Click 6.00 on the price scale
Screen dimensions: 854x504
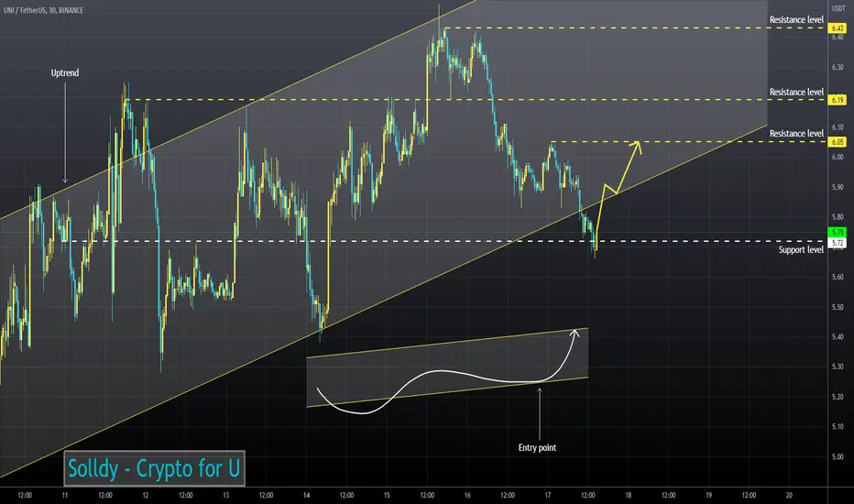pyautogui.click(x=838, y=157)
